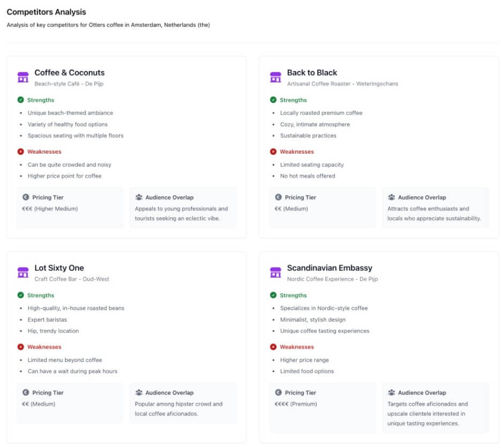Viewport: 501px width, 448px height.
Task: Click 'Beach-style Café - De Pijp' subtitle
Action: pyautogui.click(x=69, y=84)
